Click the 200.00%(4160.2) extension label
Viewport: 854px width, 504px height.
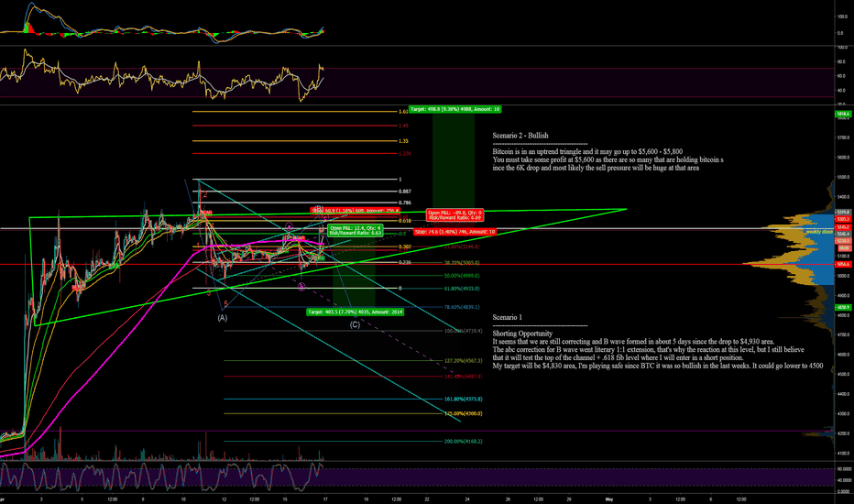(463, 442)
